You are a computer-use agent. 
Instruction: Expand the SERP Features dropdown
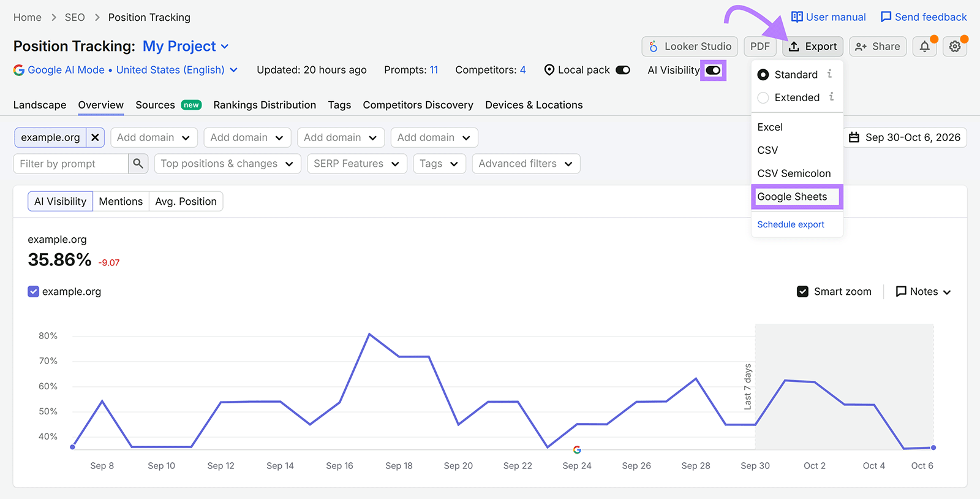(357, 164)
